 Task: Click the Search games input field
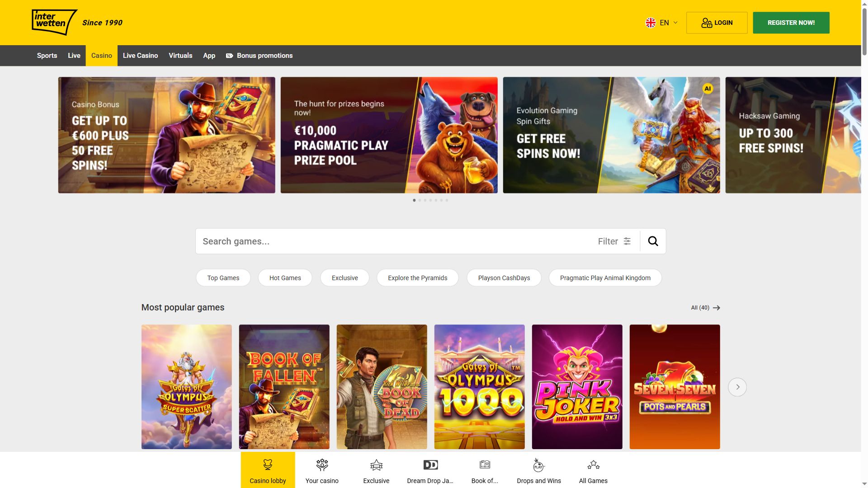[x=393, y=241]
